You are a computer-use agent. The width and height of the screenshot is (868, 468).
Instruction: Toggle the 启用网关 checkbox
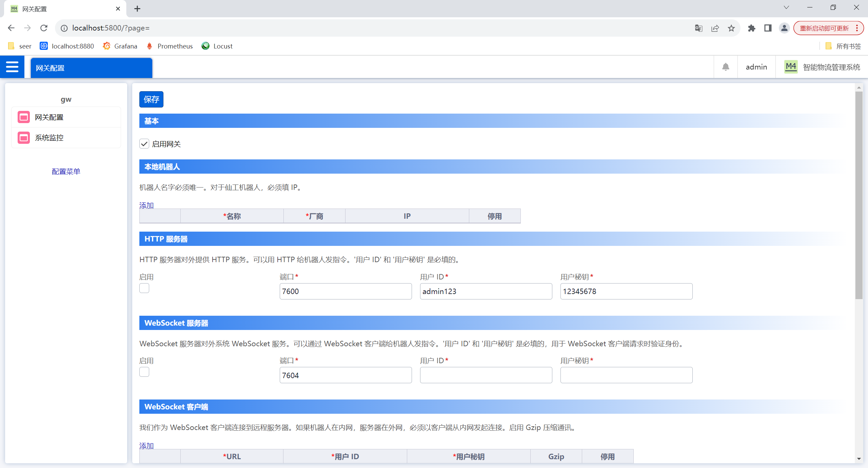144,144
